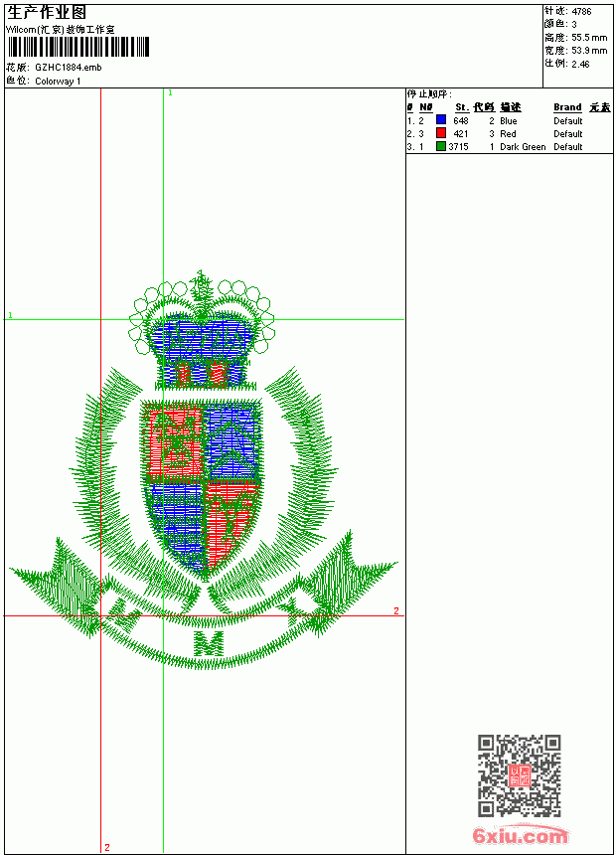
Task: Click the Colorway 1 label
Action: click(58, 82)
